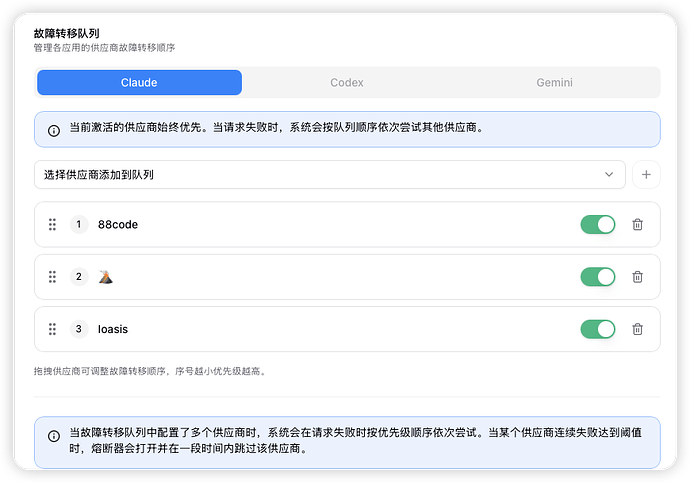The image size is (690, 483).
Task: Click the info icon in the bottom circuit-breaker notice
Action: tap(54, 436)
